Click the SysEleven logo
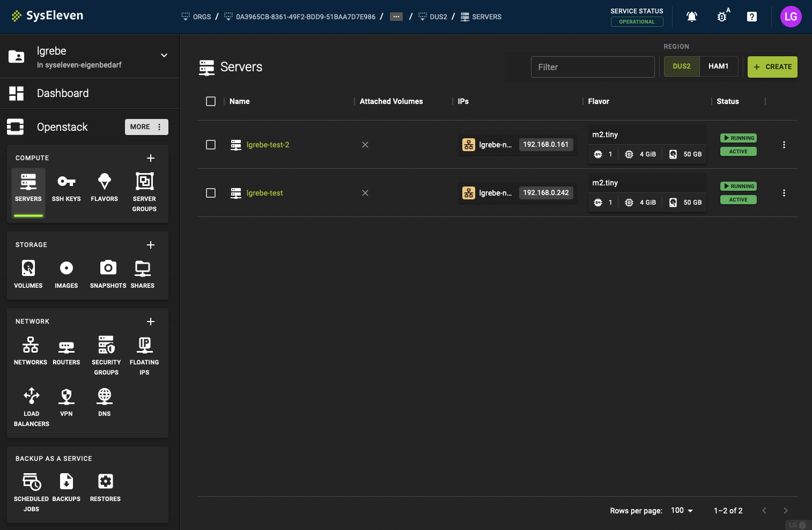This screenshot has height=530, width=812. pos(47,16)
